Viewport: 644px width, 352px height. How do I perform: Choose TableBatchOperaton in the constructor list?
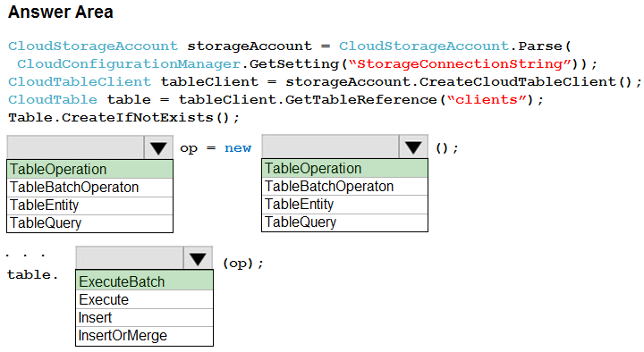(x=344, y=187)
